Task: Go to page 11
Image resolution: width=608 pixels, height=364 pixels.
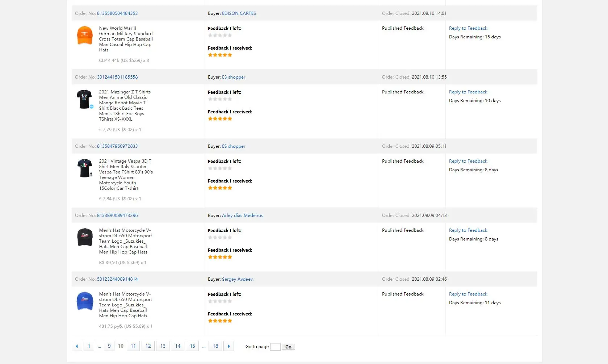Action: [x=133, y=346]
